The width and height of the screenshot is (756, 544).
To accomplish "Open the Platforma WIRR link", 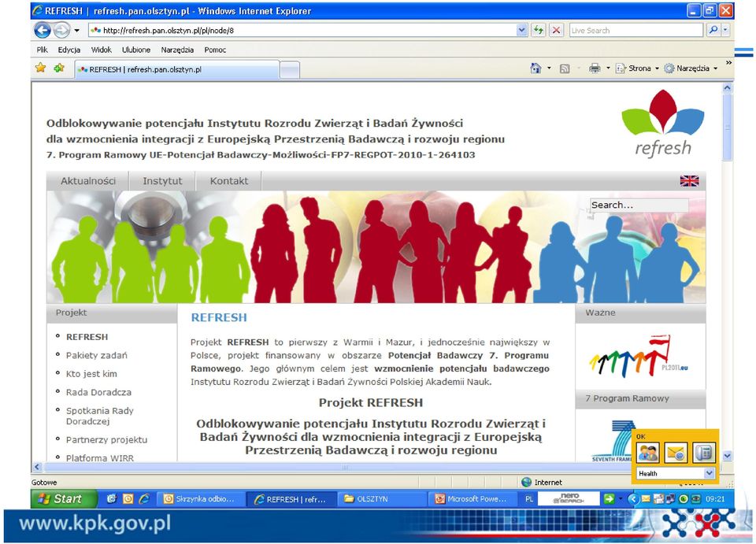I will point(100,457).
